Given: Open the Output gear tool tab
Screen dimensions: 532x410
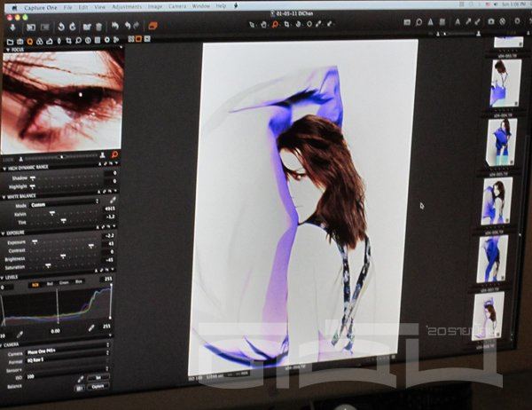Looking at the screenshot, I should tap(107, 40).
